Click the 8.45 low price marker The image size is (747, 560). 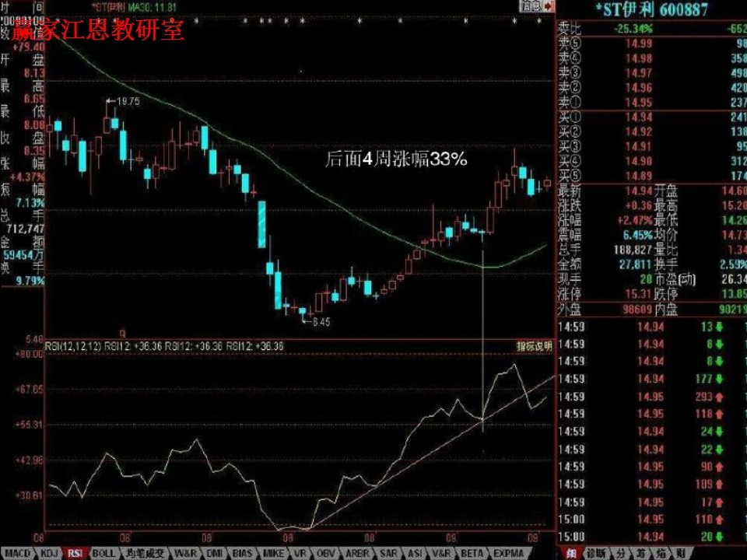[x=321, y=321]
